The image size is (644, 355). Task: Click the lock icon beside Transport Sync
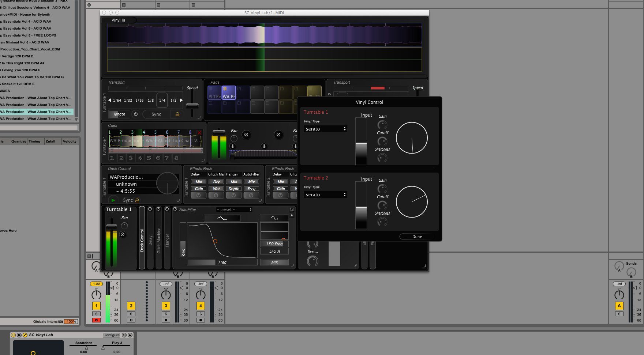tap(177, 114)
